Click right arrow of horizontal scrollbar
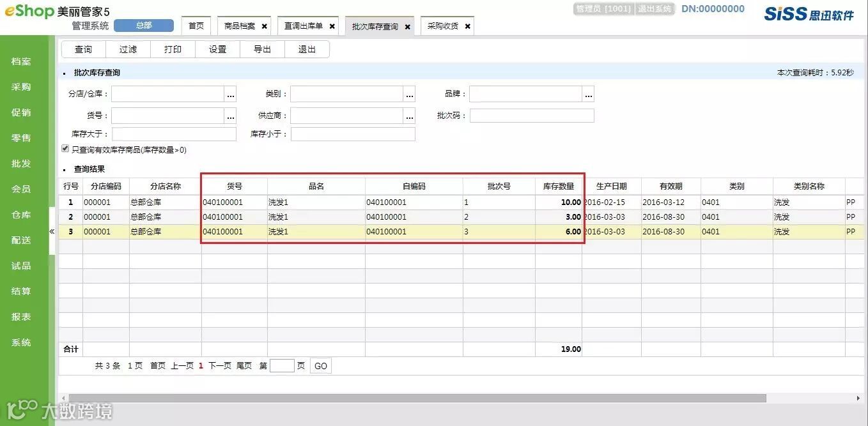 858,398
